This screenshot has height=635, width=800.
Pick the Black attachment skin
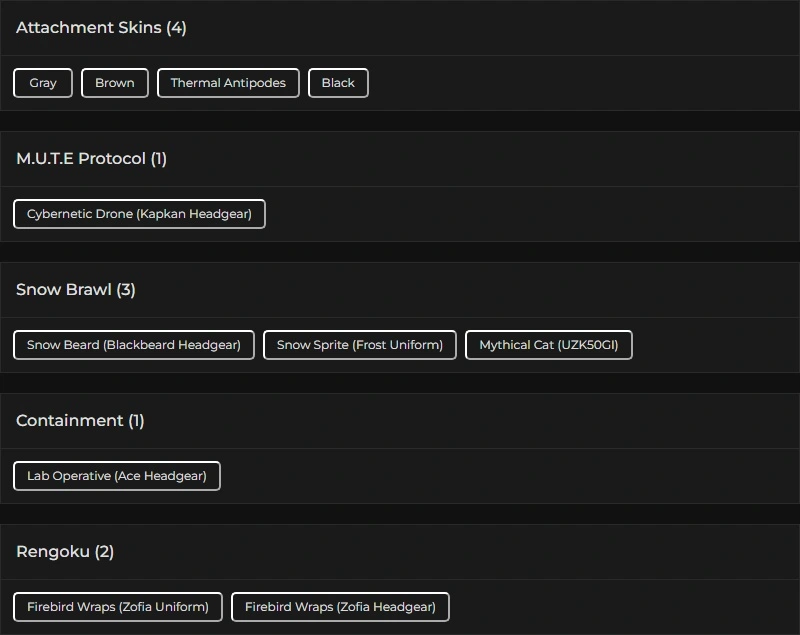[338, 83]
